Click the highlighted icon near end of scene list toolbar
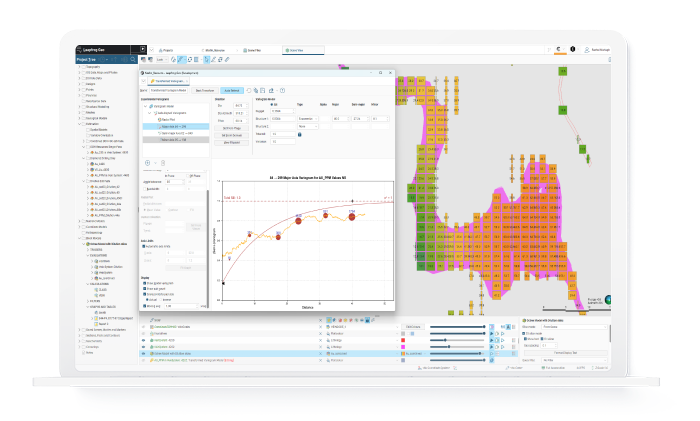Viewport: 700px width, 421px height. pyautogui.click(x=367, y=320)
